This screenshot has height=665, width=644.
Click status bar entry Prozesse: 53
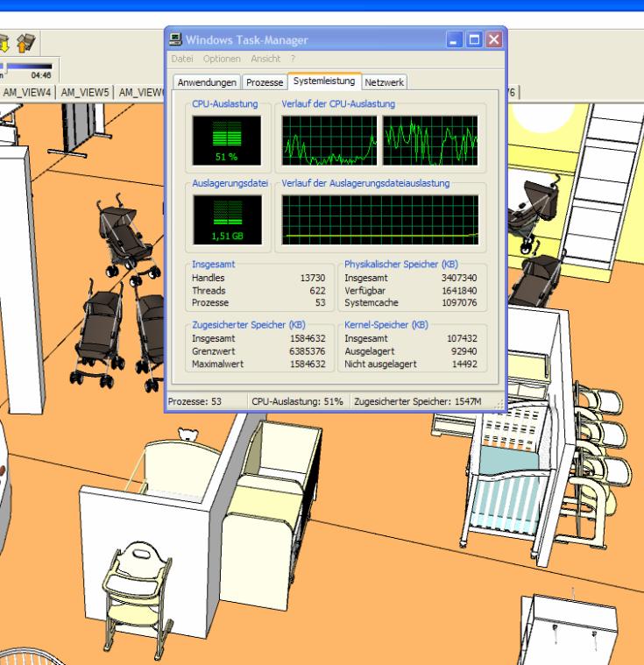[195, 401]
